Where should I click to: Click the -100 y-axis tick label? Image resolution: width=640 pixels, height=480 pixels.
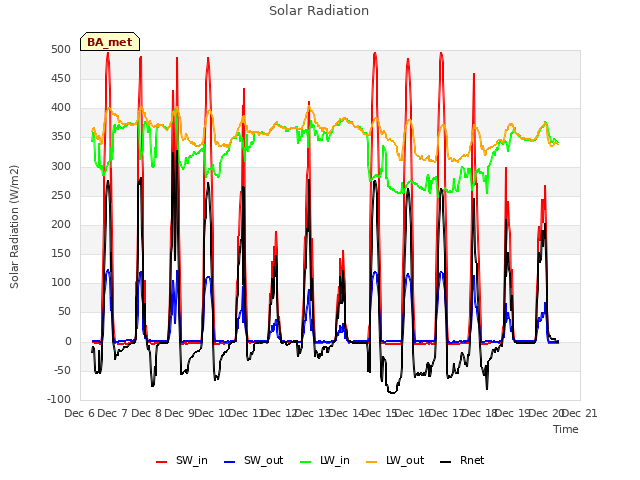[59, 400]
